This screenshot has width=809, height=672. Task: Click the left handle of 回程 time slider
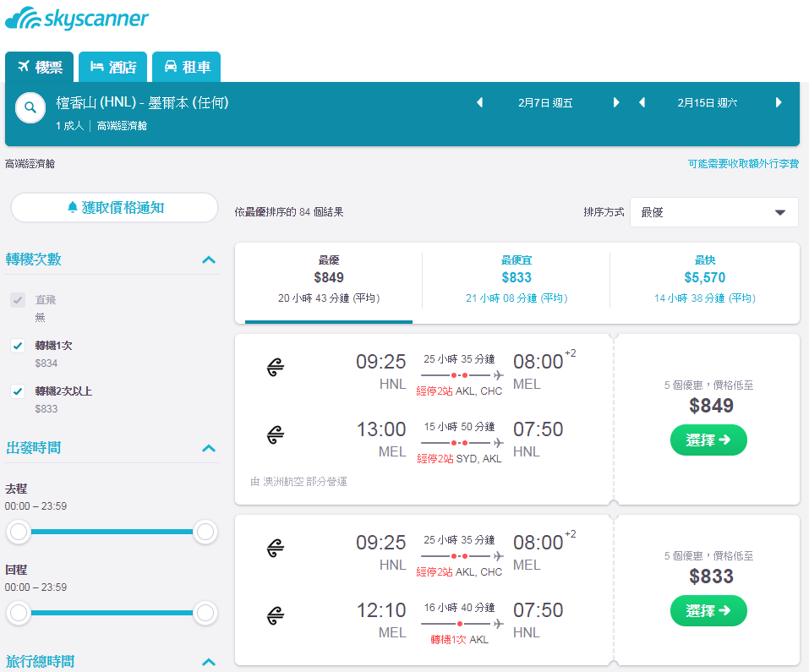(x=19, y=613)
